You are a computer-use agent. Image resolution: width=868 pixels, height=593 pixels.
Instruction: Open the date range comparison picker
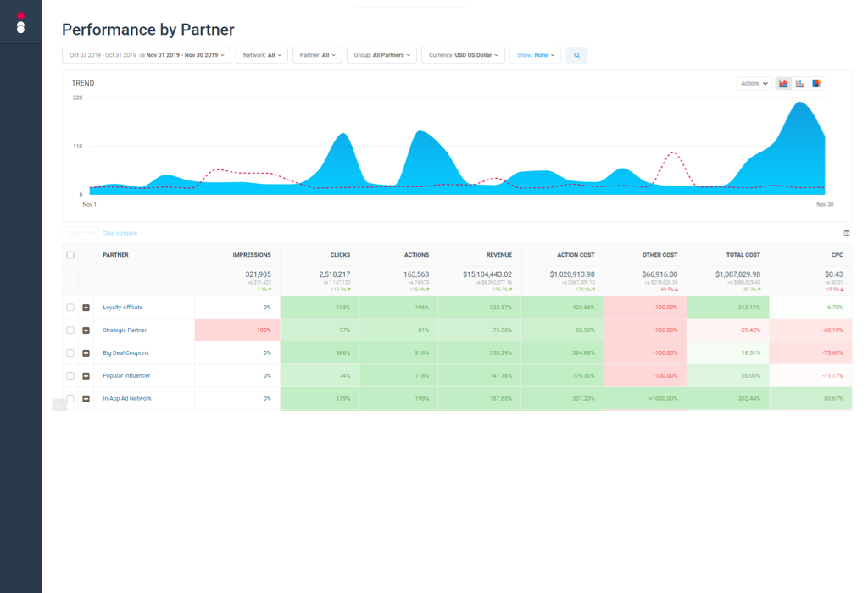point(146,54)
